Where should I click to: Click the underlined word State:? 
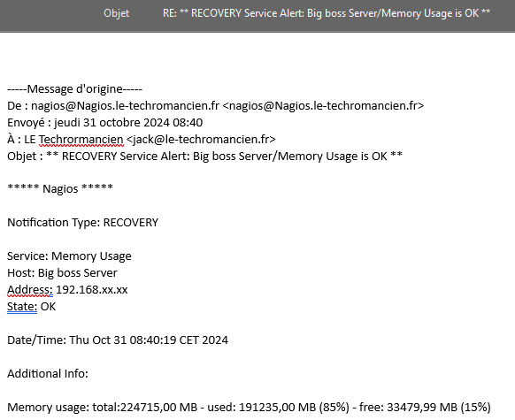22,307
